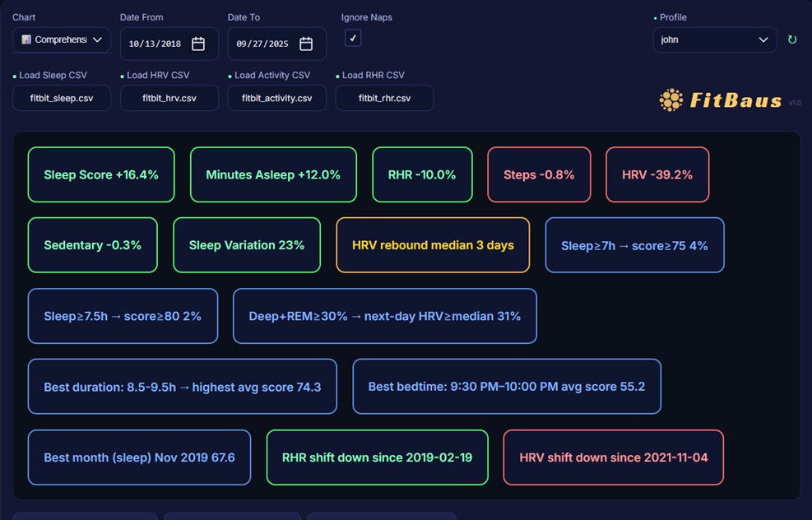Click the Date To input field
812x520 pixels.
click(264, 44)
